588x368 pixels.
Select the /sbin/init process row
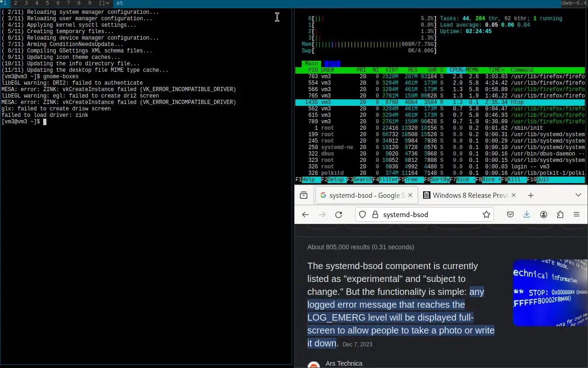click(440, 128)
